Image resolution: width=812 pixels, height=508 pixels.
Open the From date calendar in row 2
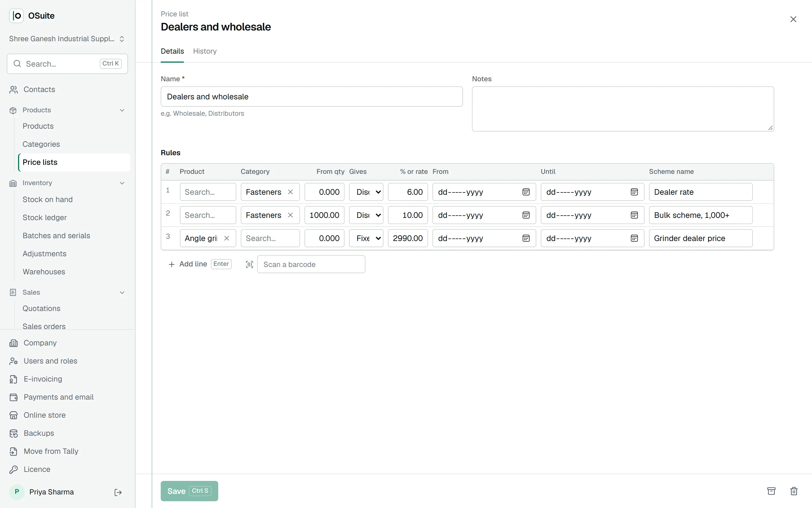click(x=526, y=215)
